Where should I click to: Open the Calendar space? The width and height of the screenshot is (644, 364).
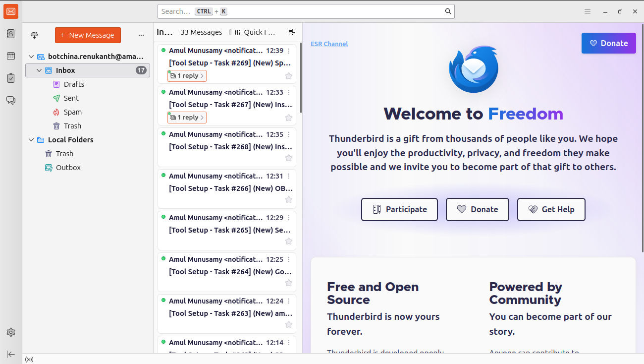tap(11, 56)
